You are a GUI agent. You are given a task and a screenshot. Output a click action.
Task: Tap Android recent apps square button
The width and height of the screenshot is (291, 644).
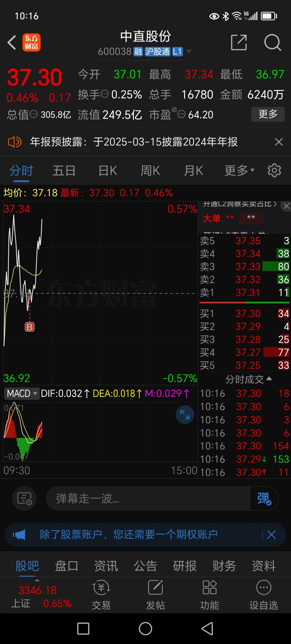(83, 629)
